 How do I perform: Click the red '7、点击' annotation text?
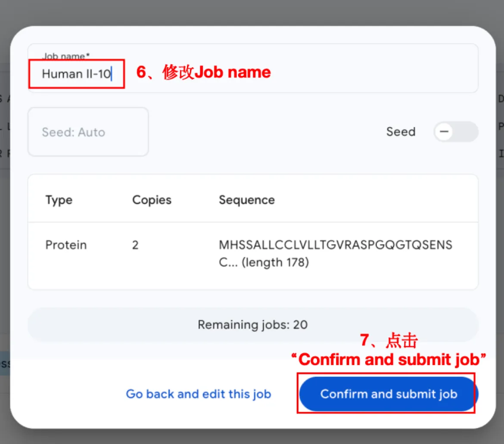click(x=389, y=341)
